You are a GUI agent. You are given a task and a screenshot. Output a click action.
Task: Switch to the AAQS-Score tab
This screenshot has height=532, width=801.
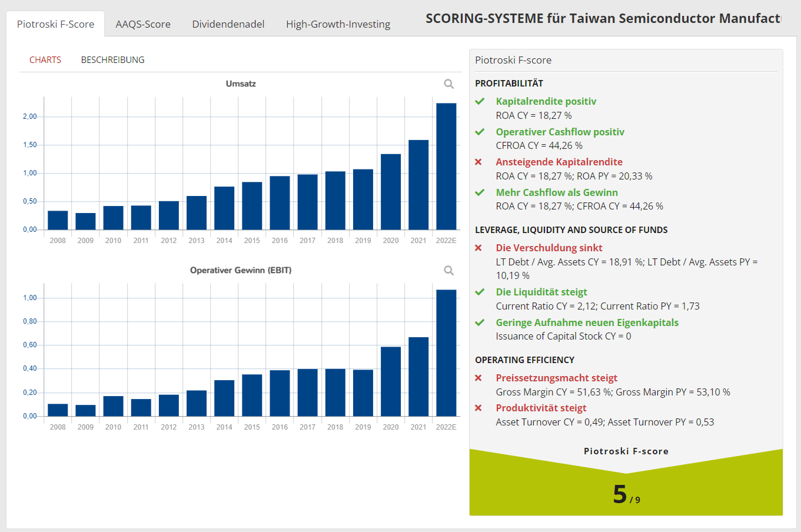pyautogui.click(x=143, y=24)
